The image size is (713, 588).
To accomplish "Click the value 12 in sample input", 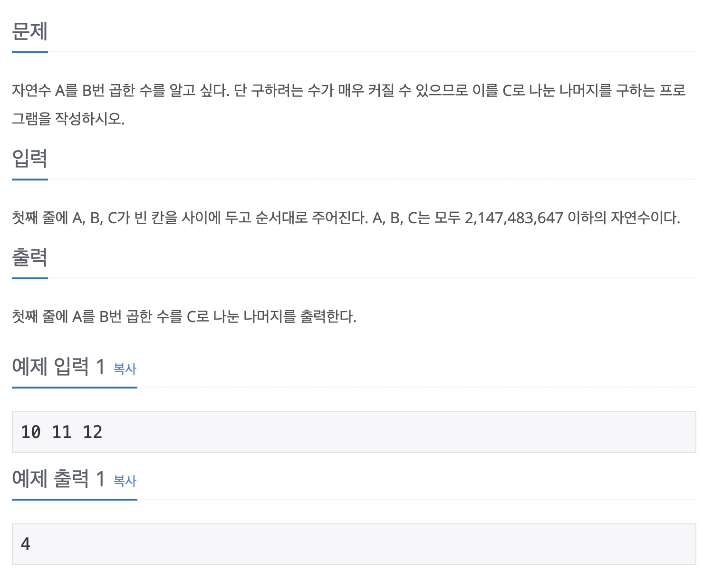I will [93, 432].
